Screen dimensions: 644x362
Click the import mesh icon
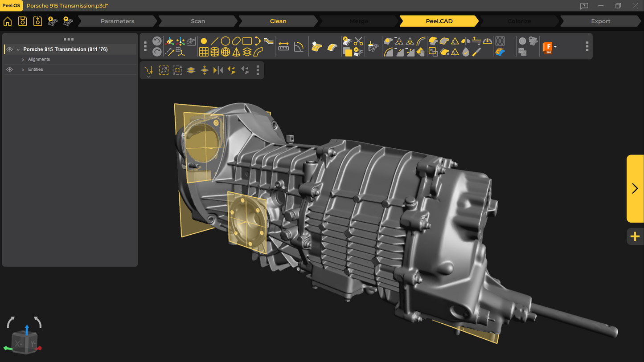tap(53, 21)
